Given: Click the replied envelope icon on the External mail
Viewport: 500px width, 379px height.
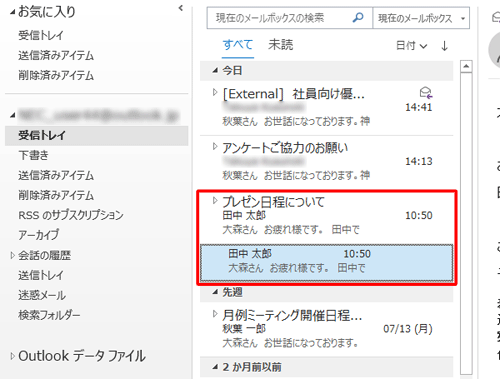Looking at the screenshot, I should pos(426,93).
